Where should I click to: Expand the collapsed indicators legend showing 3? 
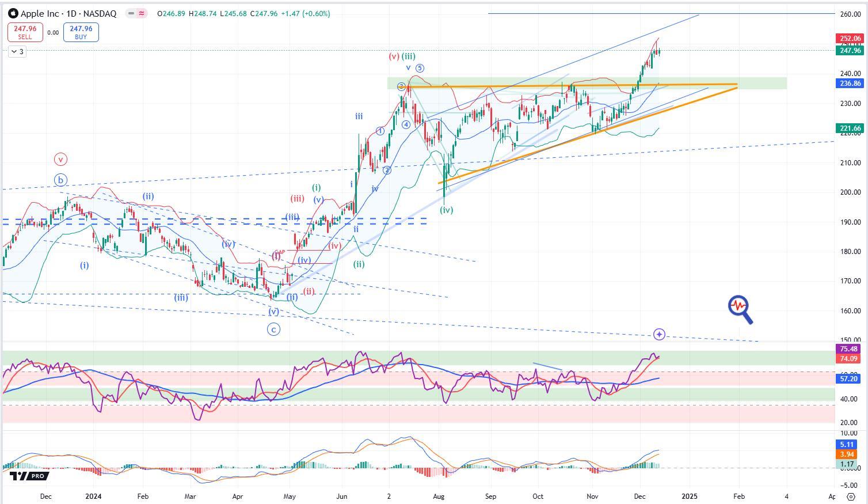17,52
